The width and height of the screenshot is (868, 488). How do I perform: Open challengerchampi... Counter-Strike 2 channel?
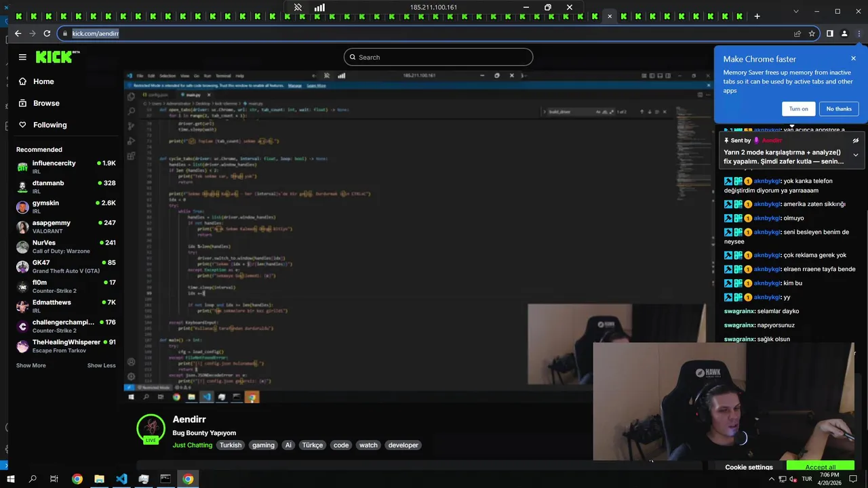pyautogui.click(x=66, y=326)
